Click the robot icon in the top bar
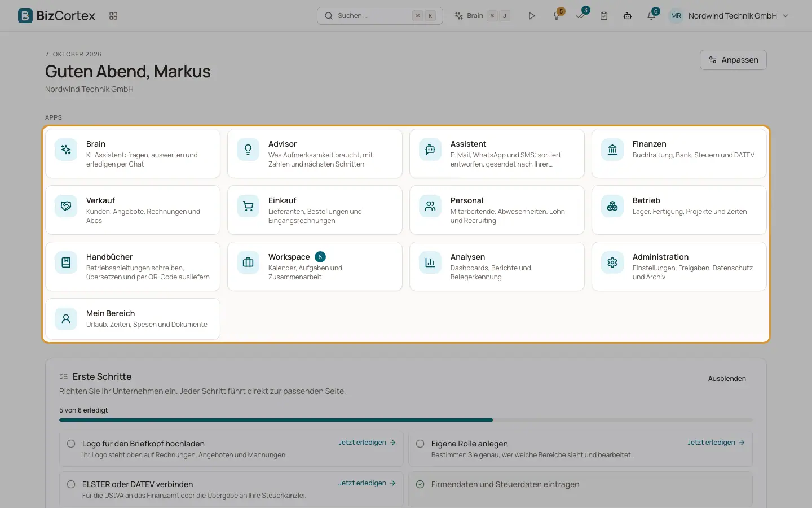This screenshot has height=508, width=812. 628,16
